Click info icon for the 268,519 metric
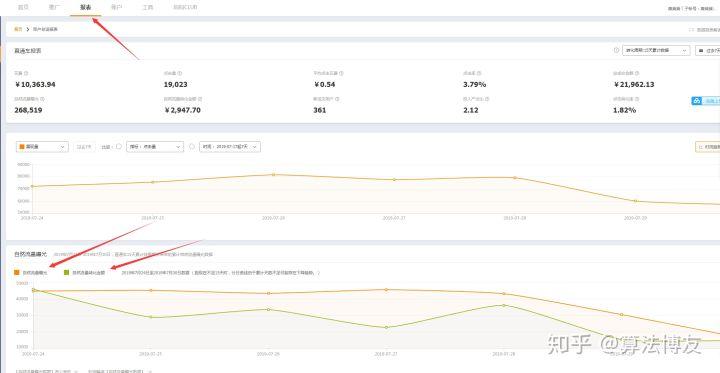Screen dimensions: 720x373 (42, 99)
